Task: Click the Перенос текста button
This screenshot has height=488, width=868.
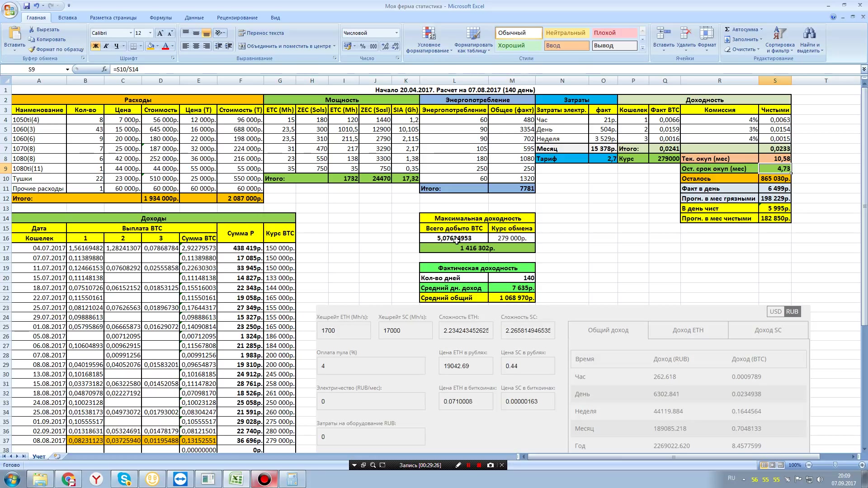Action: click(261, 33)
